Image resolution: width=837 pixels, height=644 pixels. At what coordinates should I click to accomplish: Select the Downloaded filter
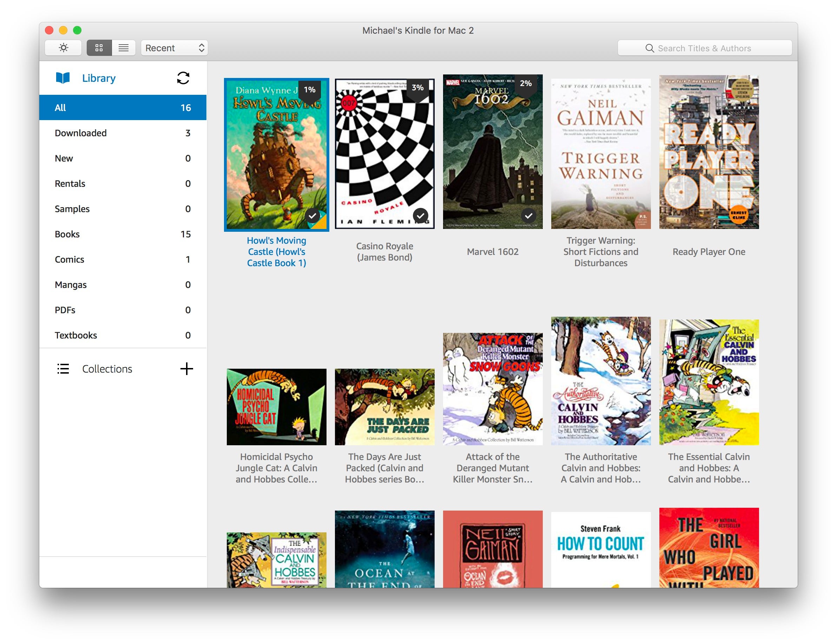pyautogui.click(x=123, y=133)
